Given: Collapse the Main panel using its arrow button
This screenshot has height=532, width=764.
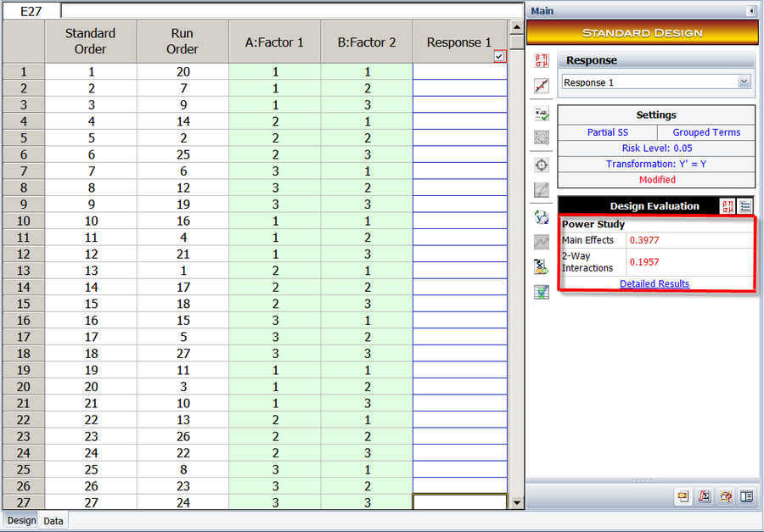Looking at the screenshot, I should pos(750,11).
